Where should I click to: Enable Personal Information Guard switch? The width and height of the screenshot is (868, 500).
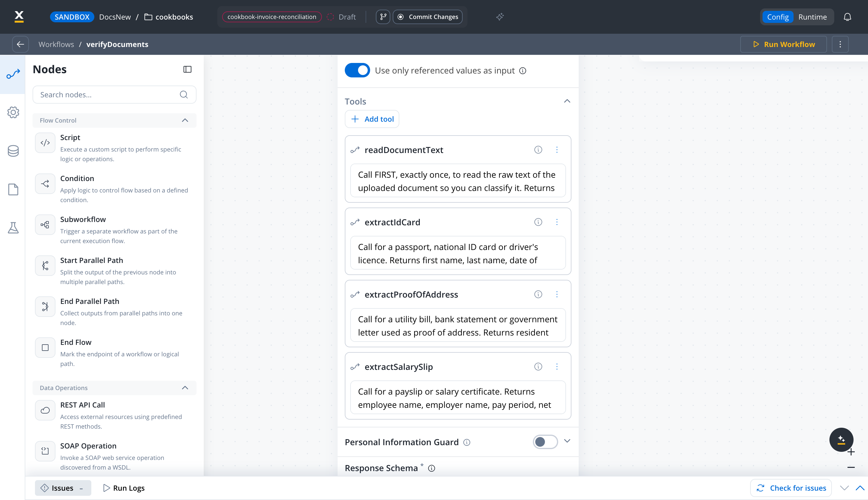545,442
